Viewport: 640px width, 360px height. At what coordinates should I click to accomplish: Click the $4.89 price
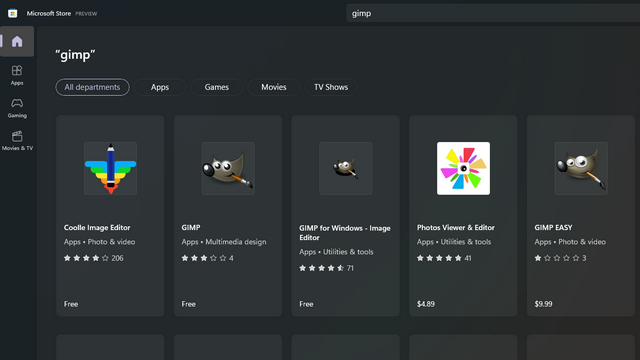click(426, 304)
